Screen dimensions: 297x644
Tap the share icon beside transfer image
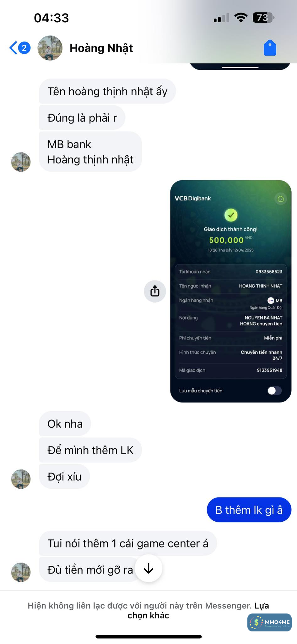click(155, 291)
